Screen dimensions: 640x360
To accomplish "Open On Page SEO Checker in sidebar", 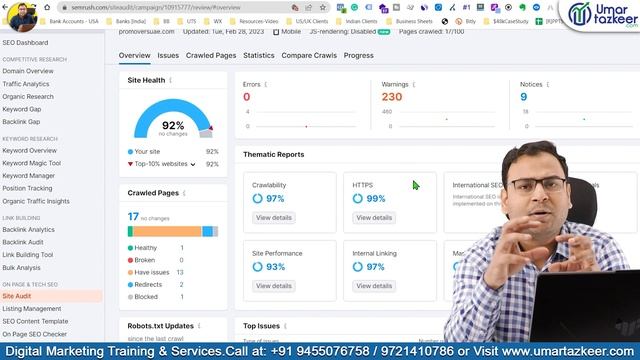I will [35, 334].
